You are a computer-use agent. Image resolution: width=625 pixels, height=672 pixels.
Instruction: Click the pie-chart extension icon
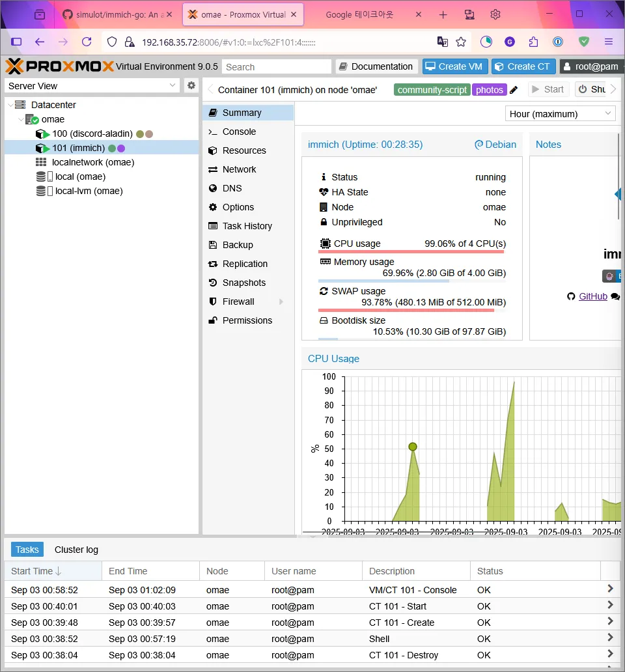(x=486, y=42)
